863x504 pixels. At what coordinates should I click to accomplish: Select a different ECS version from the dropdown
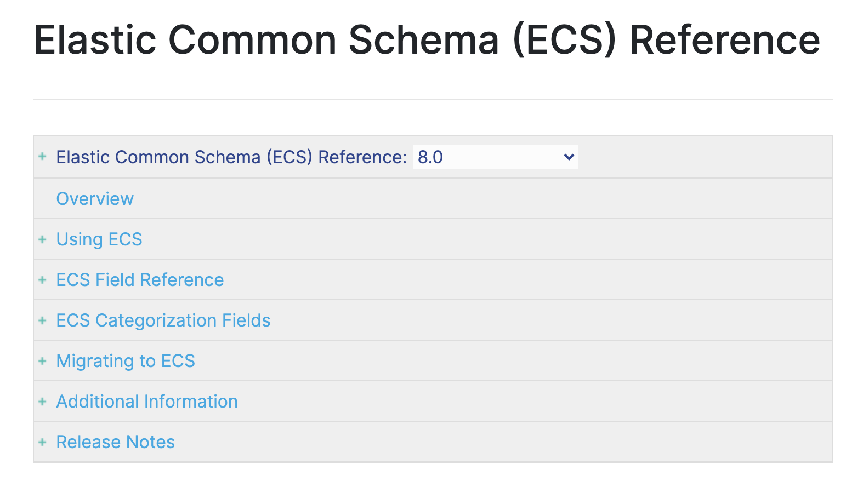click(493, 157)
